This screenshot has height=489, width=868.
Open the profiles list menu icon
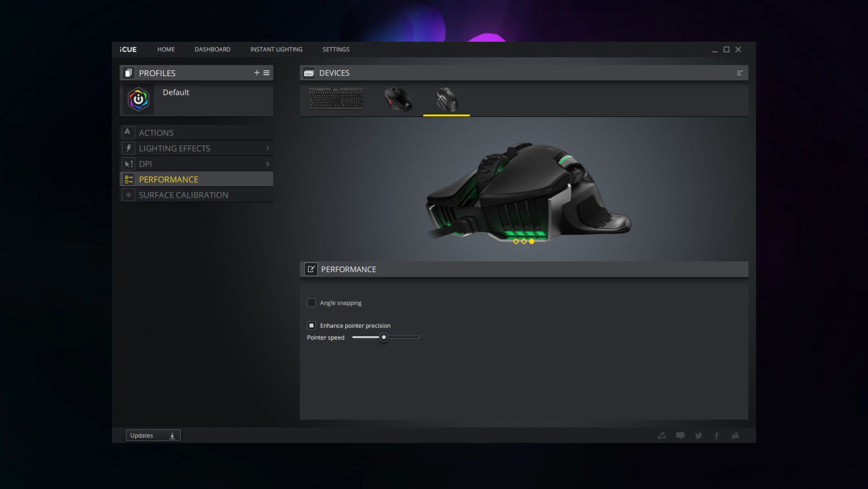(267, 73)
